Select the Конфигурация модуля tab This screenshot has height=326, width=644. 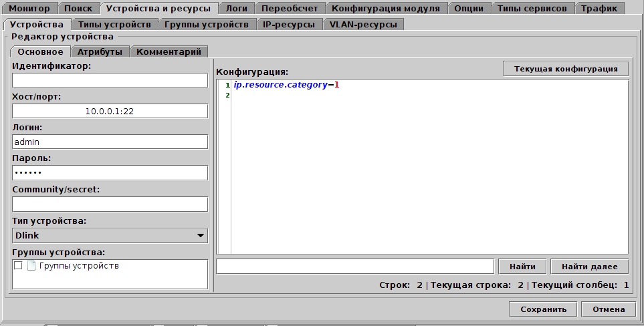point(386,9)
